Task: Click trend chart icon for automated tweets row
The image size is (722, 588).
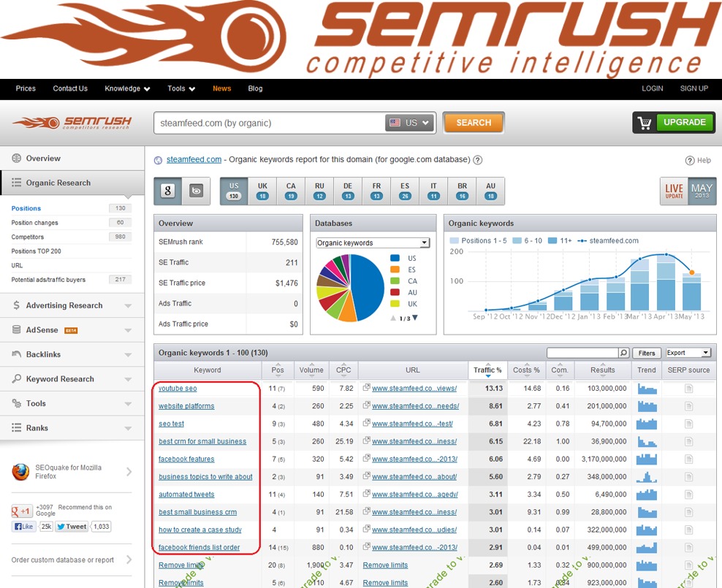Action: [647, 495]
